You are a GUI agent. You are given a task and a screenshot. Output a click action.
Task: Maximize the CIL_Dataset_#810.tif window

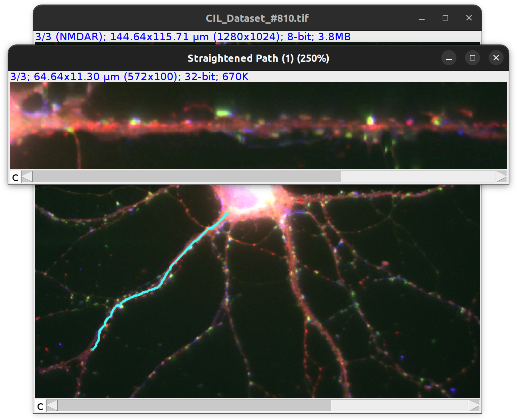(445, 18)
